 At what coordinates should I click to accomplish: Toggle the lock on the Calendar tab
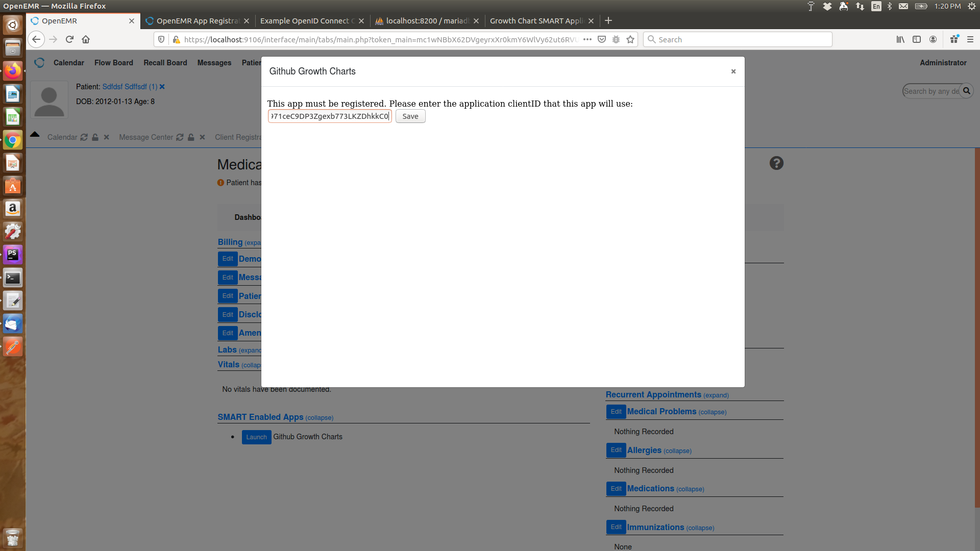(x=95, y=137)
